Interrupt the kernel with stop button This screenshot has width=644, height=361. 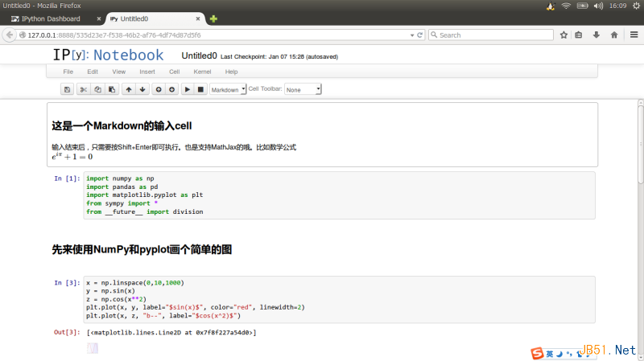(200, 89)
